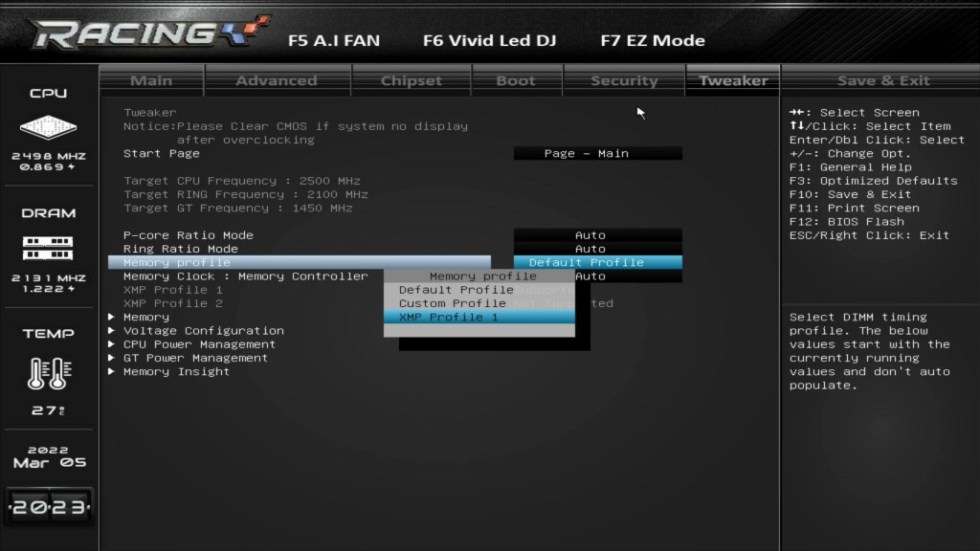Viewport: 980px width, 551px height.
Task: Open Ring Ratio Mode Auto dropdown
Action: (597, 250)
